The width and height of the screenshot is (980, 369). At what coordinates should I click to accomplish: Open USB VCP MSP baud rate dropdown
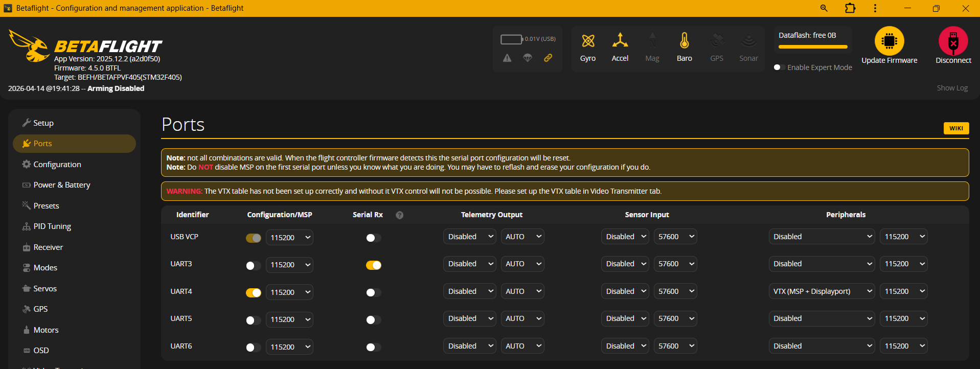click(x=289, y=238)
